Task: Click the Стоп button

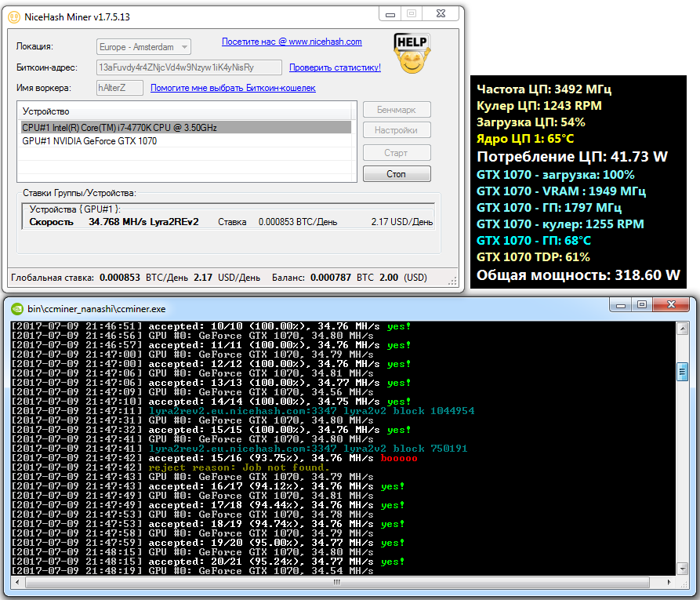Action: pos(397,174)
